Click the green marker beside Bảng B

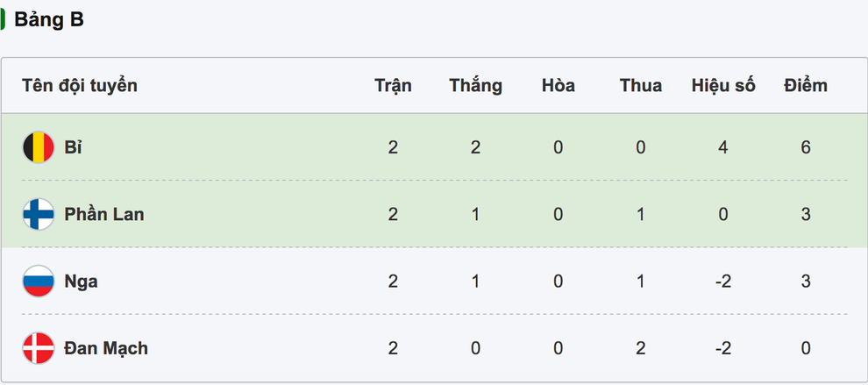3,19
